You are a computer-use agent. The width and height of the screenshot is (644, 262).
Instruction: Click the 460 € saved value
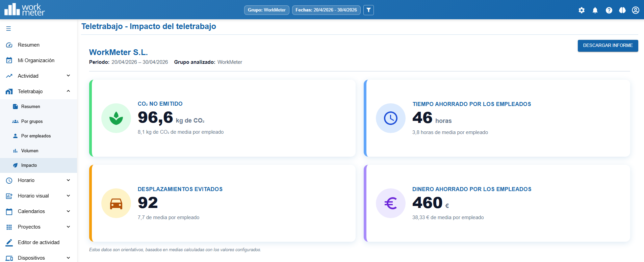(x=431, y=203)
